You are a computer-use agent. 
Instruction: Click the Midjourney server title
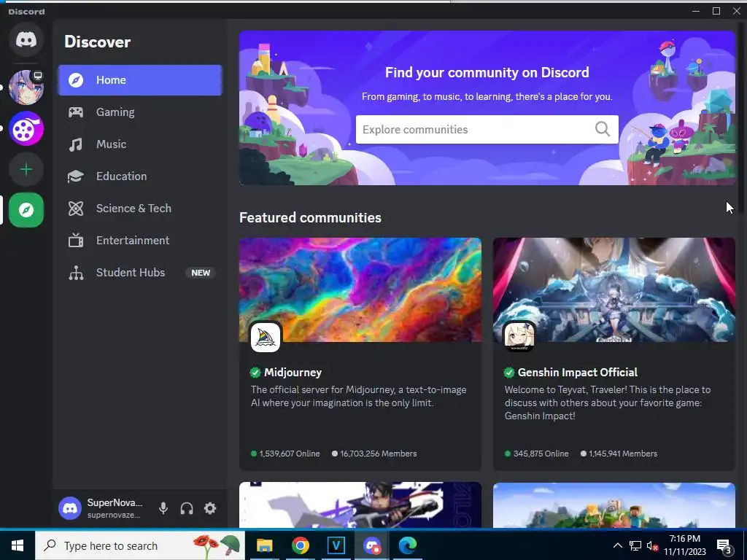pyautogui.click(x=293, y=373)
